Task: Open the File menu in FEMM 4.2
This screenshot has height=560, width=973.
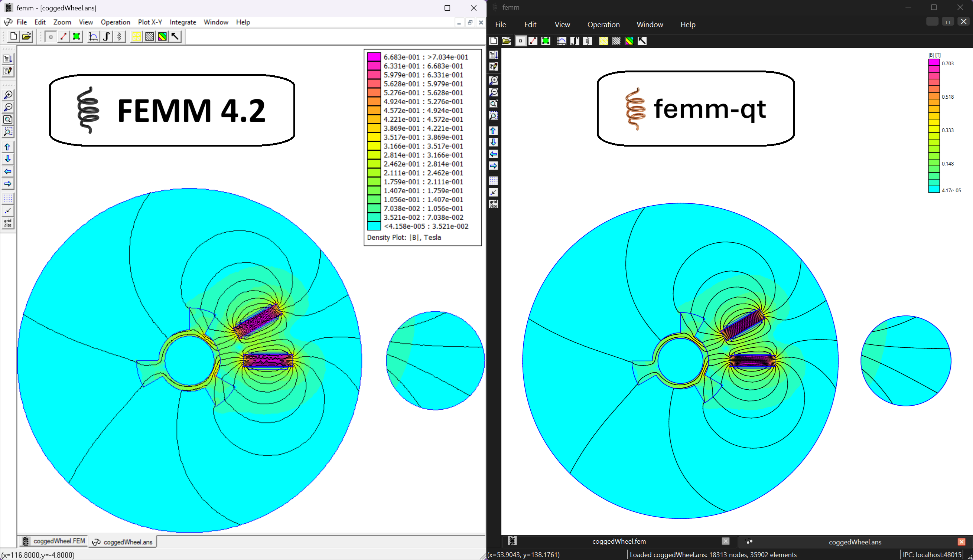Action: coord(22,22)
